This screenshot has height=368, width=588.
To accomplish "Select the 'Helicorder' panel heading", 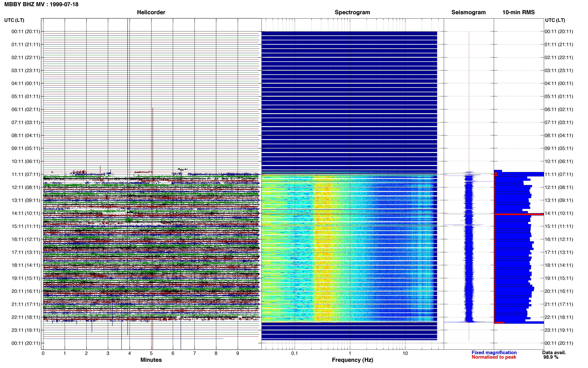I will point(151,12).
